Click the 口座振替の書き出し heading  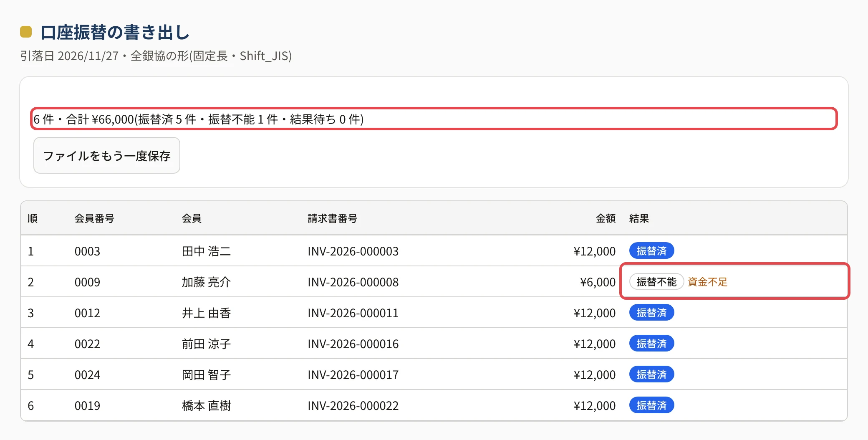pyautogui.click(x=115, y=32)
